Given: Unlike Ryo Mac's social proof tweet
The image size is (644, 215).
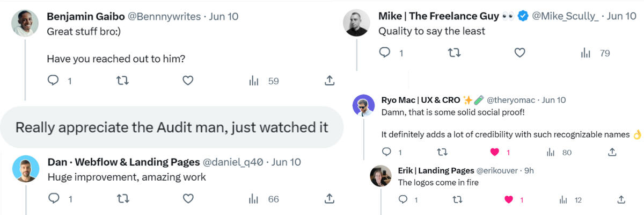Looking at the screenshot, I should pos(495,152).
